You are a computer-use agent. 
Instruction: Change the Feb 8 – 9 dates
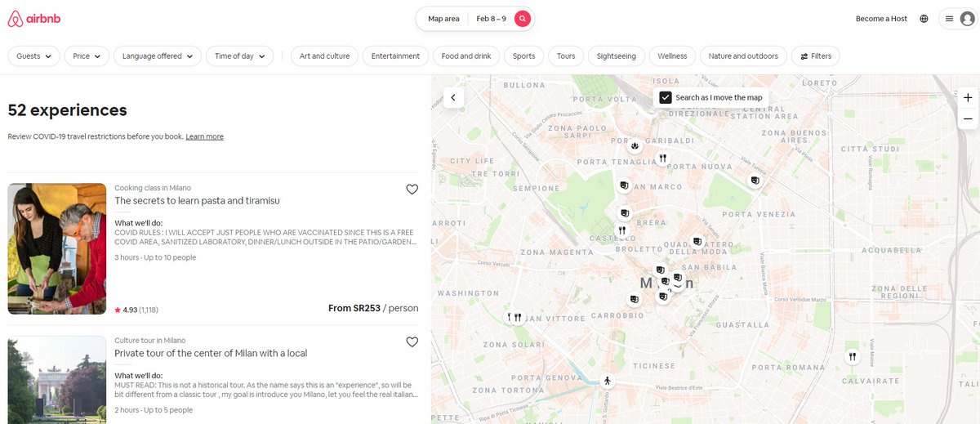[x=491, y=19]
